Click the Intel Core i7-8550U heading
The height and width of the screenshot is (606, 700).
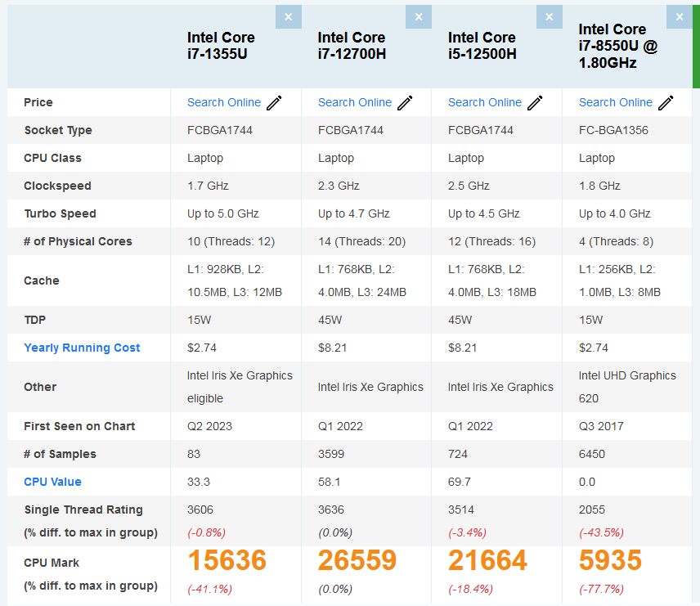618,46
